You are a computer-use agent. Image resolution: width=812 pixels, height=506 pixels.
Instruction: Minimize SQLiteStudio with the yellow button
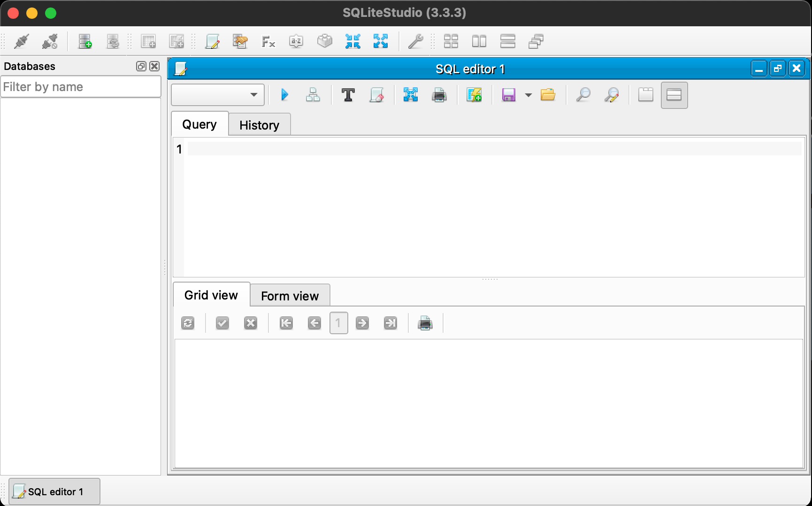[32, 13]
